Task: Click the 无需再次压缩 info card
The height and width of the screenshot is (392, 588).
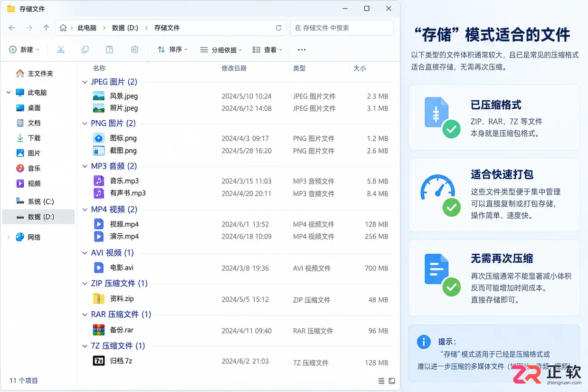Action: click(x=494, y=277)
